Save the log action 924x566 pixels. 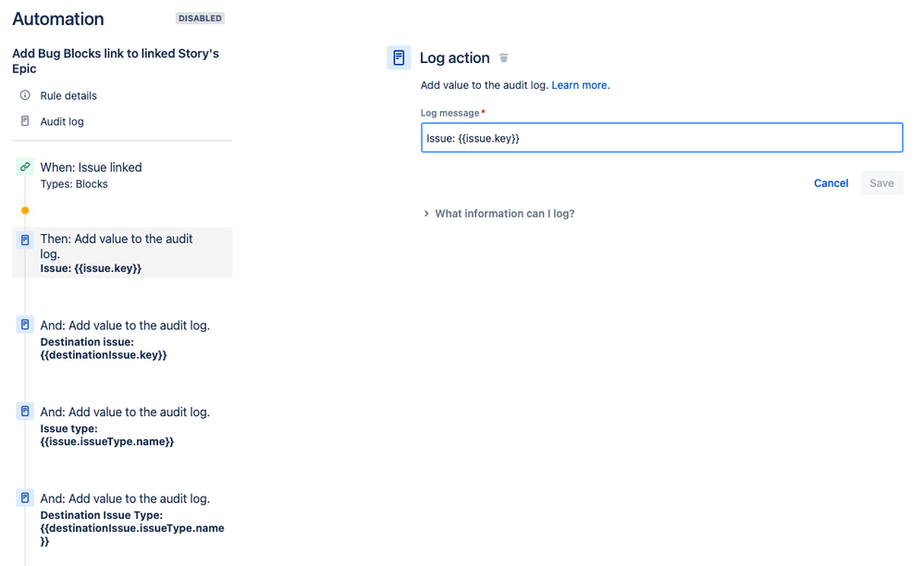point(881,183)
